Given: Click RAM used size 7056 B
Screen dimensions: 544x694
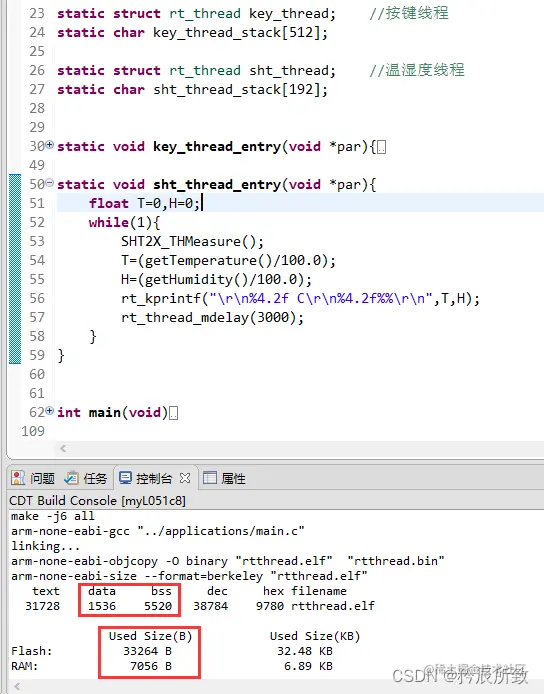Looking at the screenshot, I should (x=151, y=666).
